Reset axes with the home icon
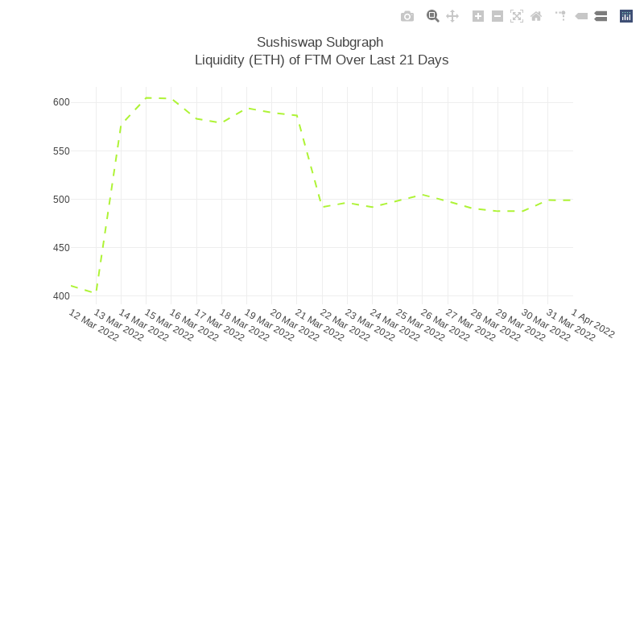The height and width of the screenshot is (644, 644). tap(536, 16)
